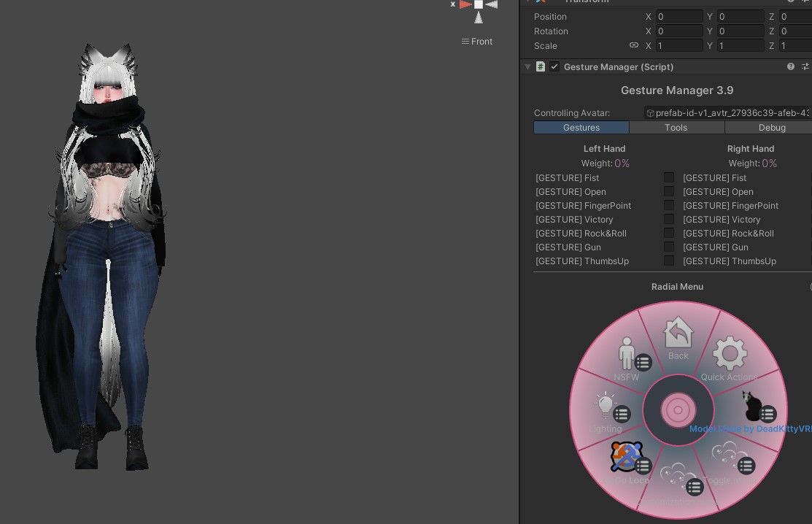
Task: Open the lower-right hearts Toggle submenu
Action: [x=730, y=454]
